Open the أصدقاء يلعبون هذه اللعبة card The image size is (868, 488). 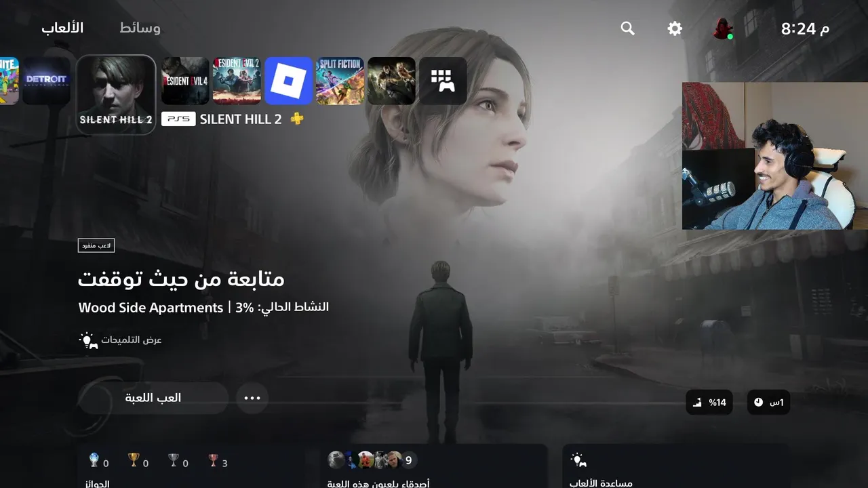(434, 466)
